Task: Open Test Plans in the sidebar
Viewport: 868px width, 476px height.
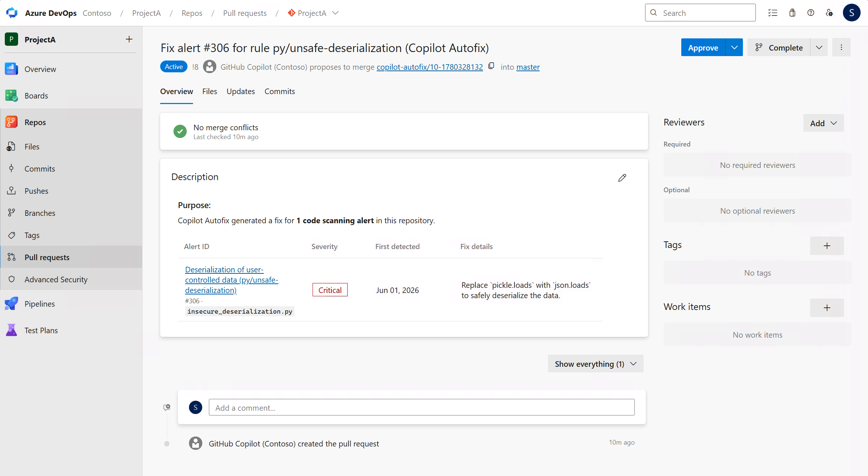Action: 71,330
